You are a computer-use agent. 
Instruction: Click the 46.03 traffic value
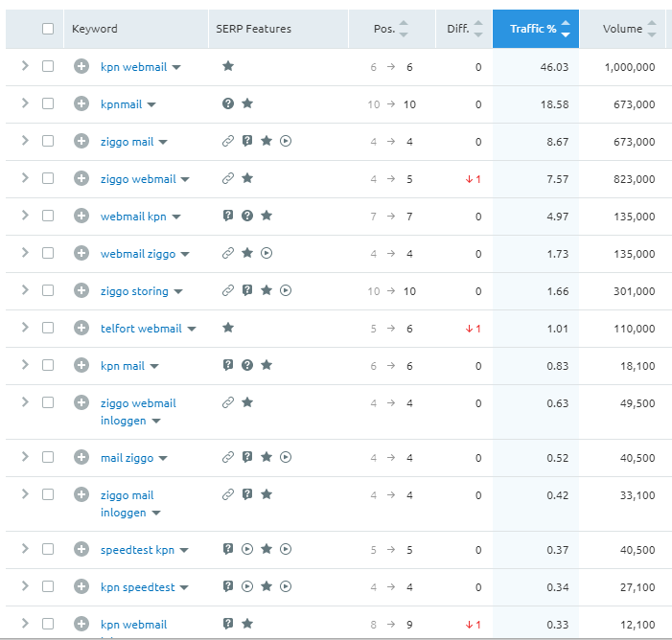pos(554,67)
